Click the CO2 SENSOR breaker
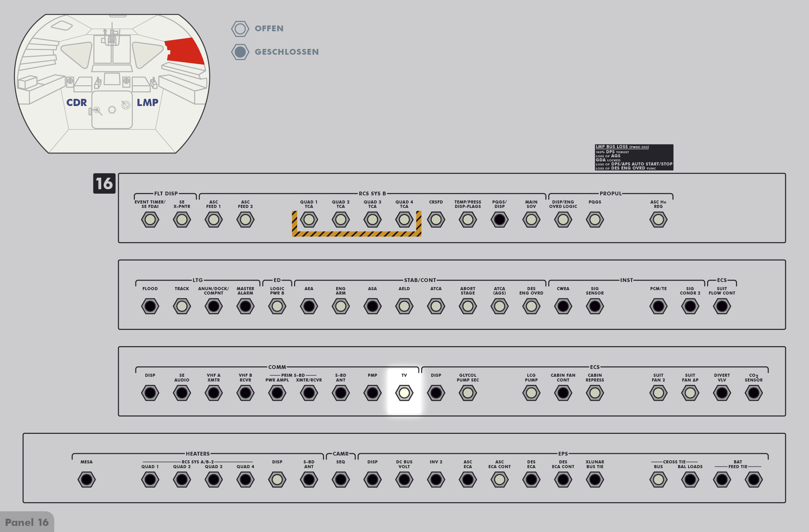 coord(753,393)
